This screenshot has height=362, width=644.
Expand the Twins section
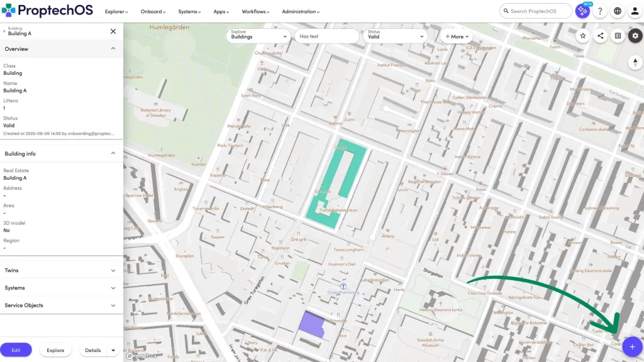113,270
